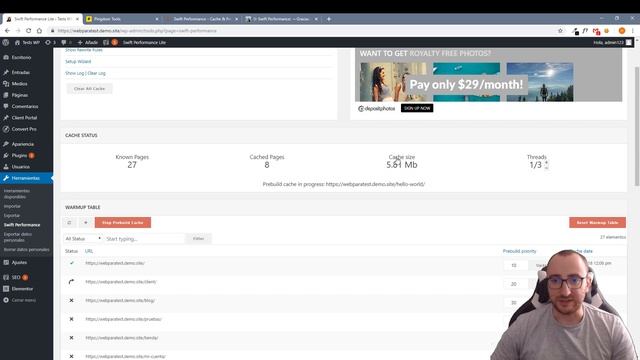Click the Añadir new content item
This screenshot has width=640, height=360.
click(88, 42)
